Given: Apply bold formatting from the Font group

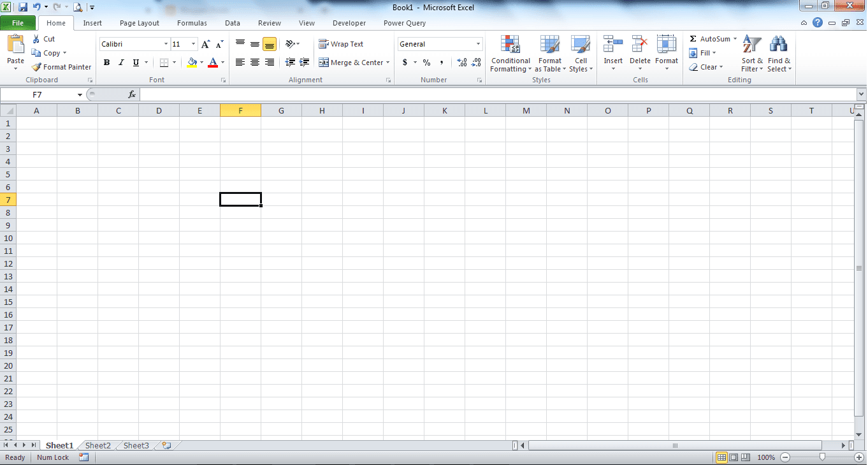Looking at the screenshot, I should [106, 63].
